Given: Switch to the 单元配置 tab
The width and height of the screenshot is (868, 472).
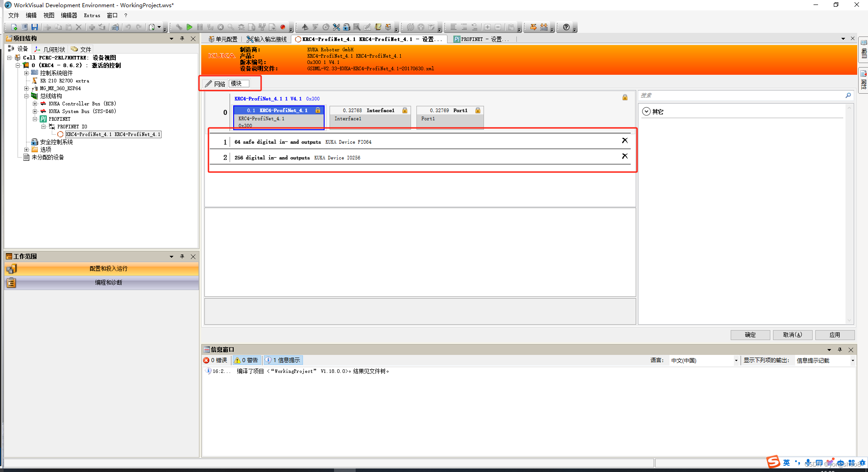Looking at the screenshot, I should click(x=223, y=39).
